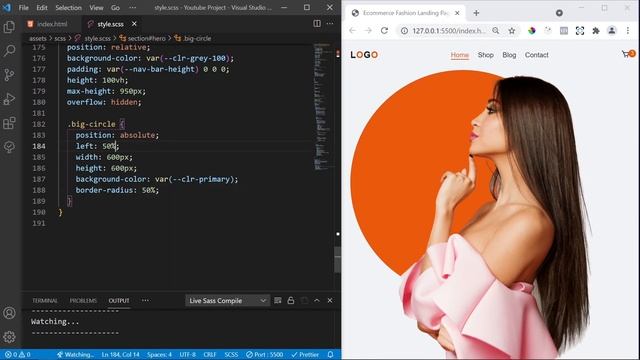Reload the browser page

(384, 31)
